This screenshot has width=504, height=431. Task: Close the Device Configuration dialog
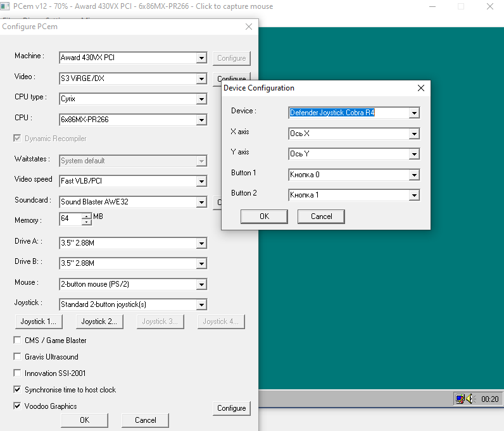click(x=421, y=88)
